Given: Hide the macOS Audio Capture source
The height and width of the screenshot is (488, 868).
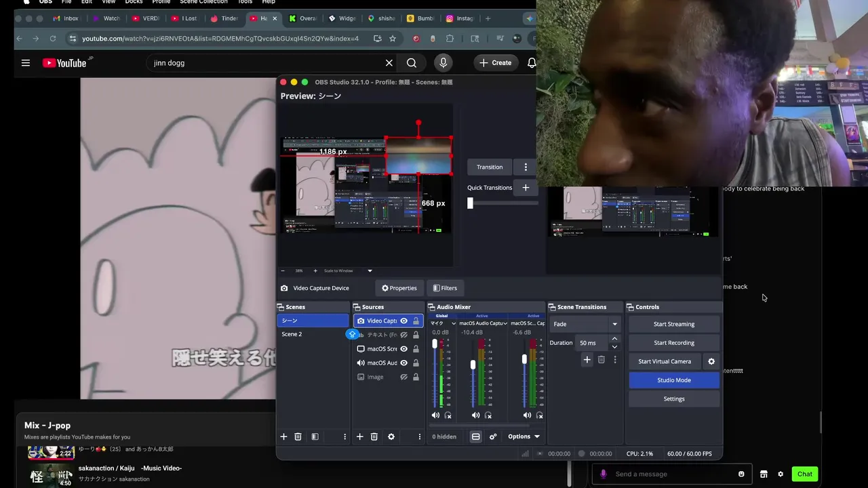Looking at the screenshot, I should (x=404, y=363).
